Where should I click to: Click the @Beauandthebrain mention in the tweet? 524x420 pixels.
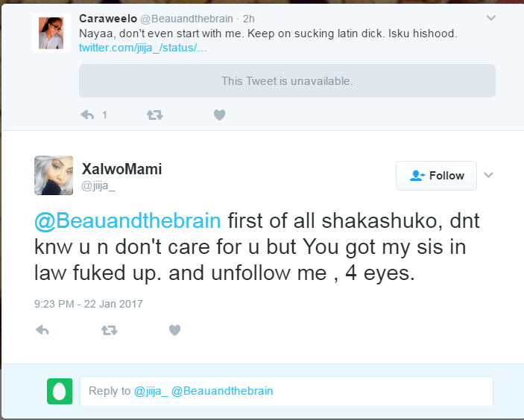click(127, 221)
